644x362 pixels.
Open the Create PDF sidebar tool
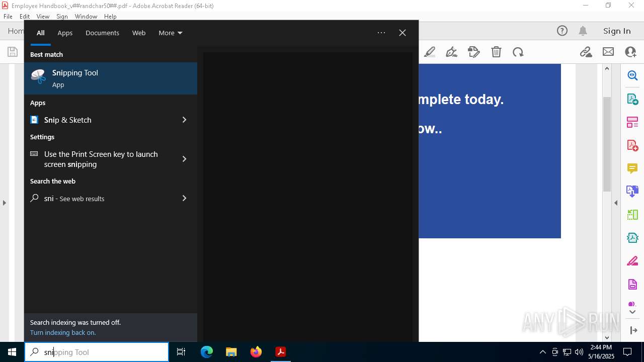(632, 145)
